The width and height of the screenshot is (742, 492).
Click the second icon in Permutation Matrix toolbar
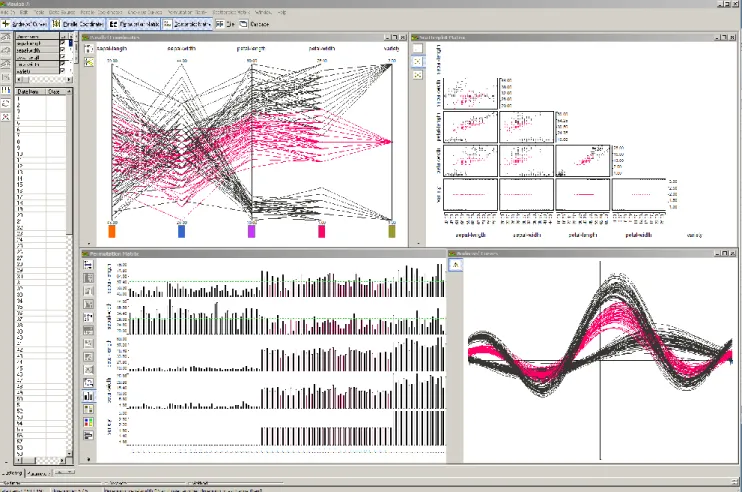click(88, 278)
